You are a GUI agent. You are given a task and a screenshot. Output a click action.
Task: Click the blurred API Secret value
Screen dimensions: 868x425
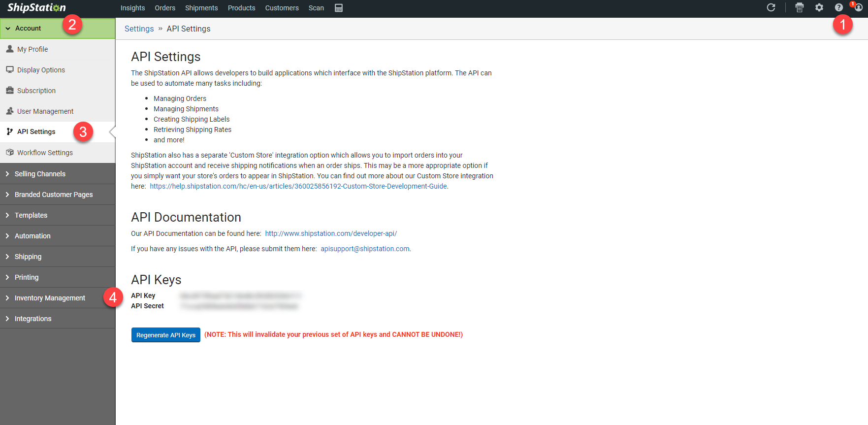pyautogui.click(x=240, y=306)
